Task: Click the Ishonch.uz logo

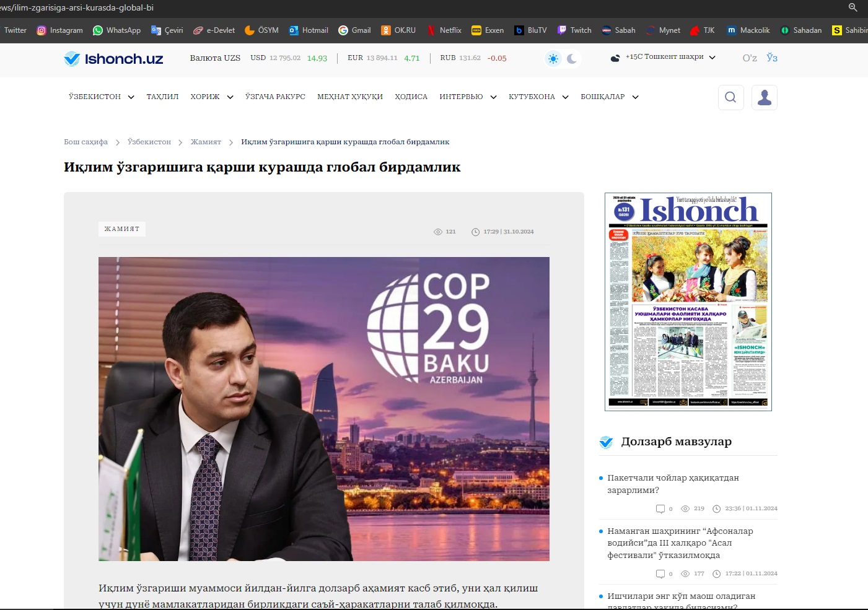Action: pos(114,59)
